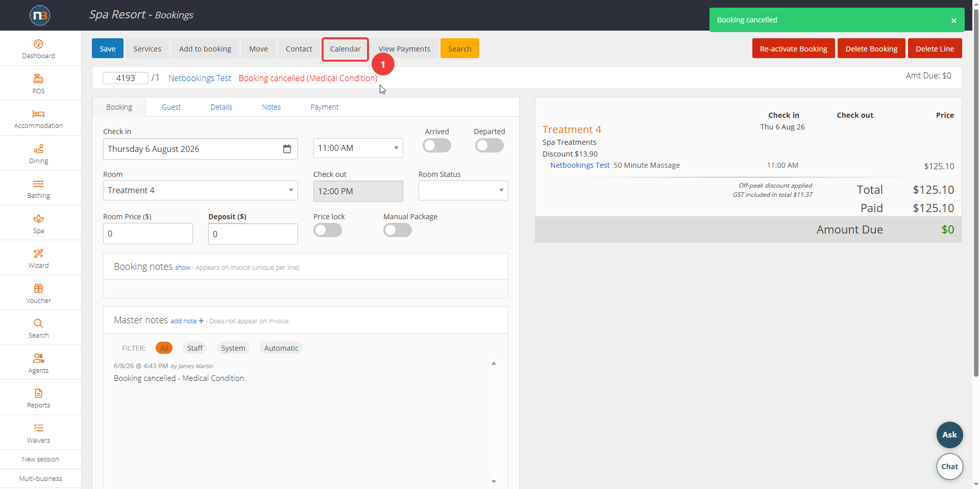Click the master notes scroll down arrow

tap(494, 481)
